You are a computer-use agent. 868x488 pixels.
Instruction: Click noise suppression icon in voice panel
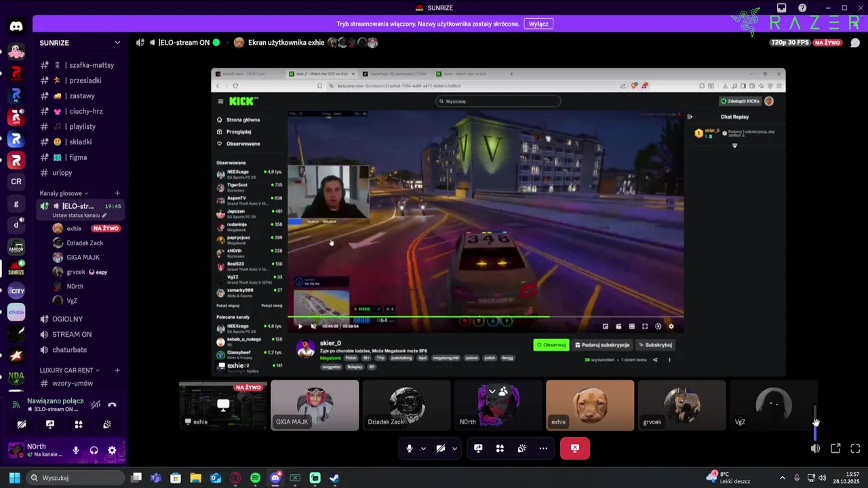(x=96, y=405)
